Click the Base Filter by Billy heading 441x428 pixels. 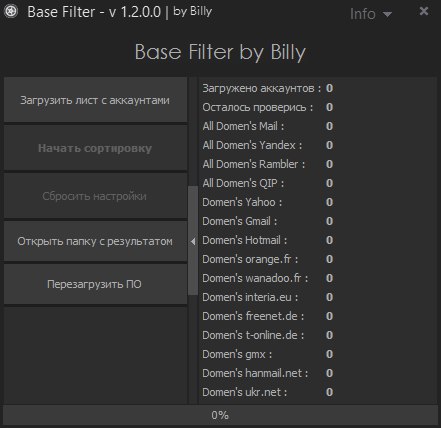(x=220, y=52)
